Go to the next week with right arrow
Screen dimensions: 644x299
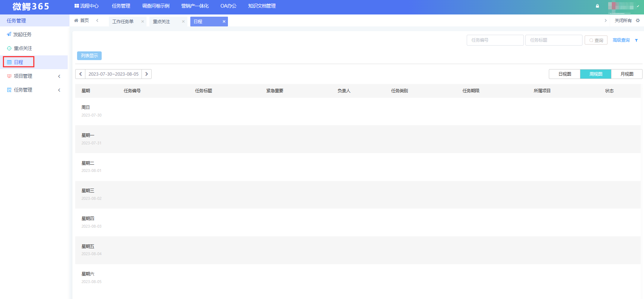pos(147,74)
